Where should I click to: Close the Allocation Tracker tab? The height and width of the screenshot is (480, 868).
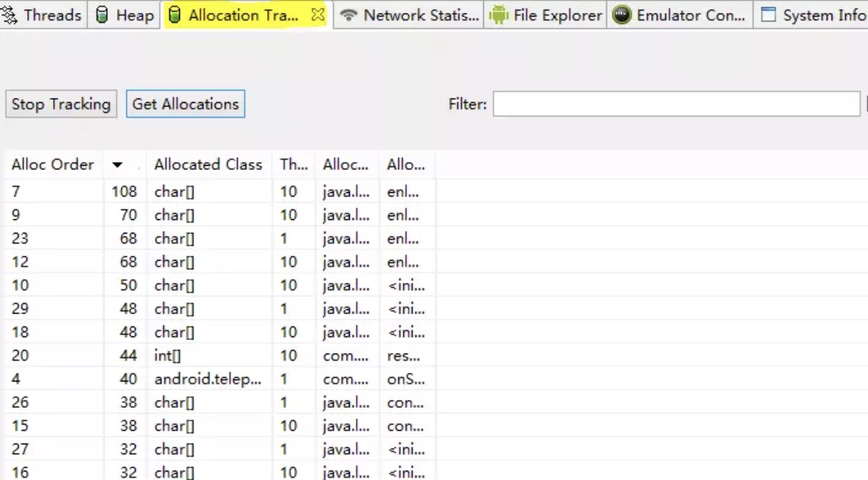[x=318, y=15]
